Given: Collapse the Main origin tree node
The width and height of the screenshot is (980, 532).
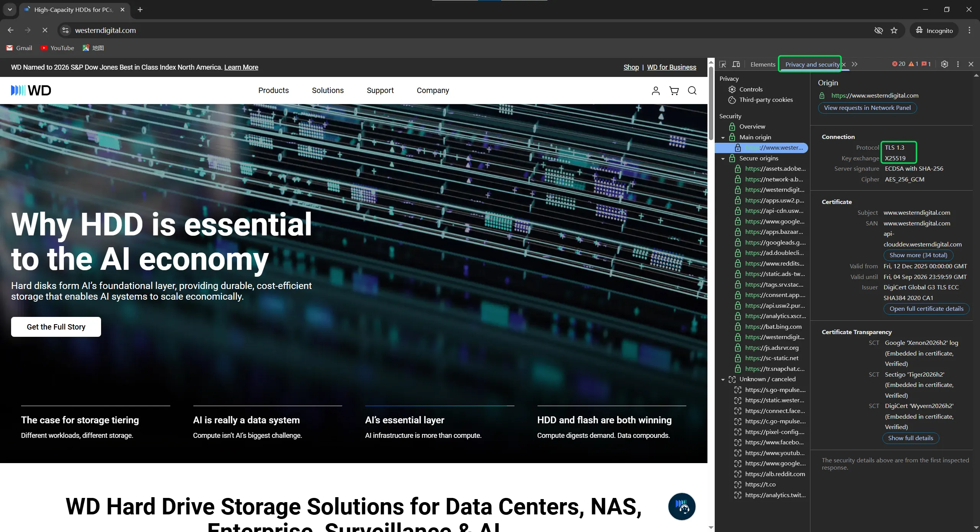Looking at the screenshot, I should tap(723, 137).
